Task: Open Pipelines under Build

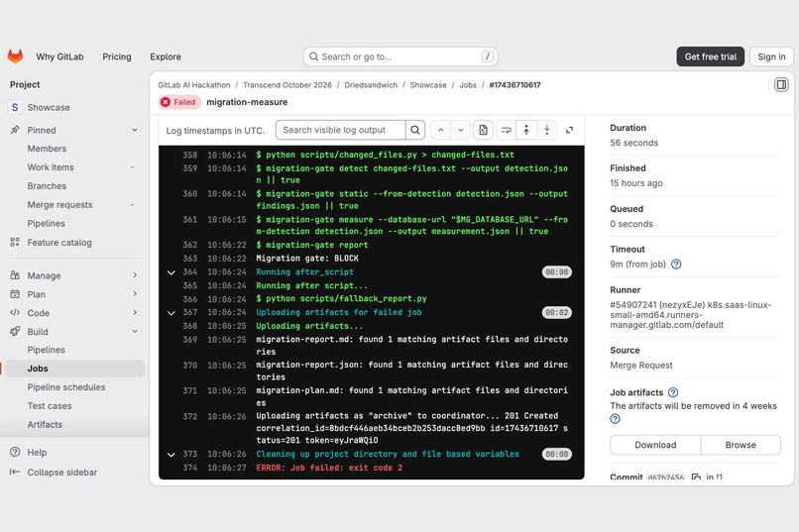Action: (x=46, y=350)
